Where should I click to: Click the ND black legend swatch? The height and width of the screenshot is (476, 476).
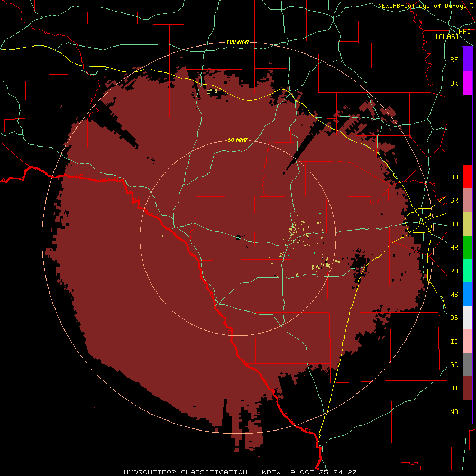(x=467, y=411)
